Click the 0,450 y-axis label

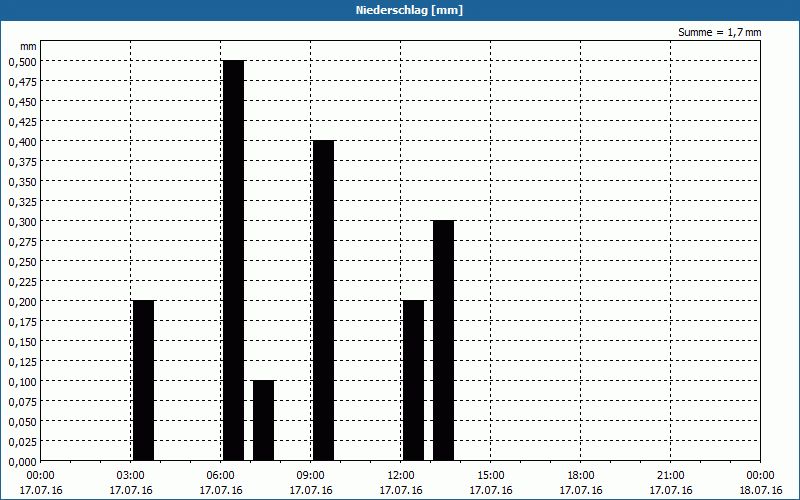click(x=22, y=102)
